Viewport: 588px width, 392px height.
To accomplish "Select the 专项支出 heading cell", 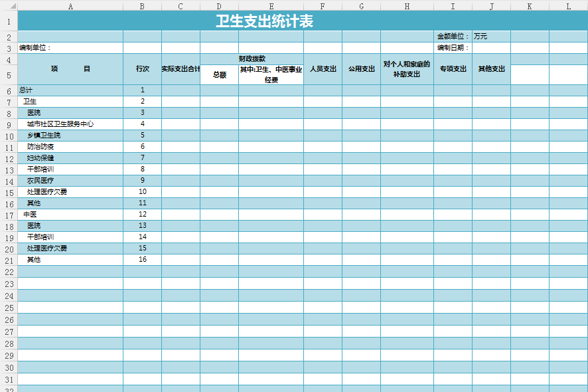I will (453, 69).
